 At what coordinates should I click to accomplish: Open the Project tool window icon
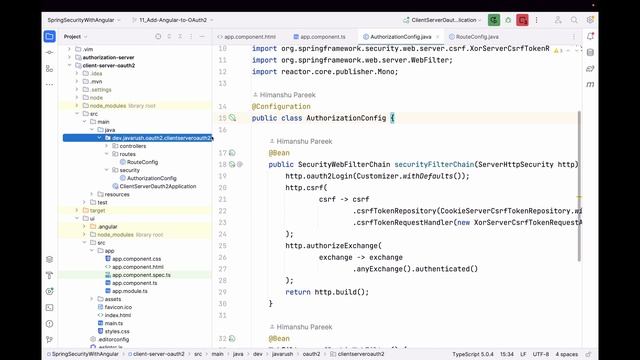point(49,36)
